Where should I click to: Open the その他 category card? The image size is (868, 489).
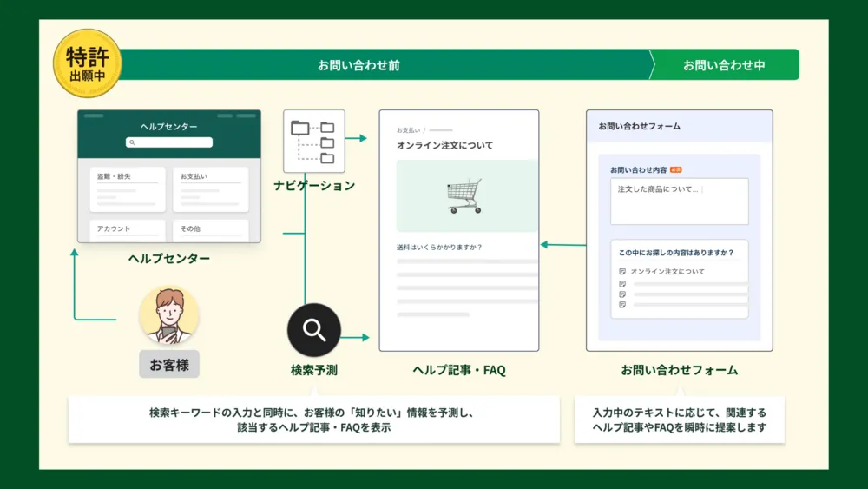210,231
